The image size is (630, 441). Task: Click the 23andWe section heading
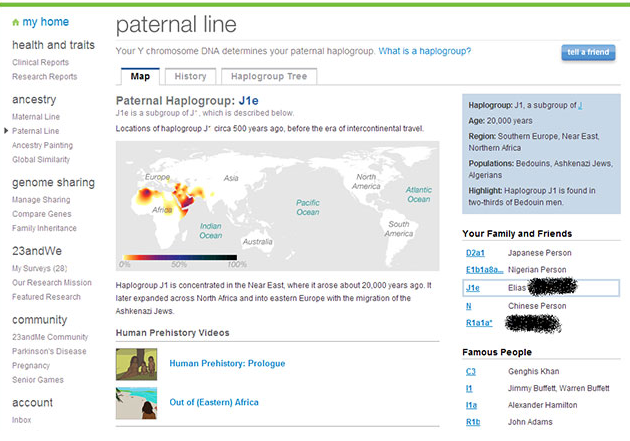(x=37, y=251)
